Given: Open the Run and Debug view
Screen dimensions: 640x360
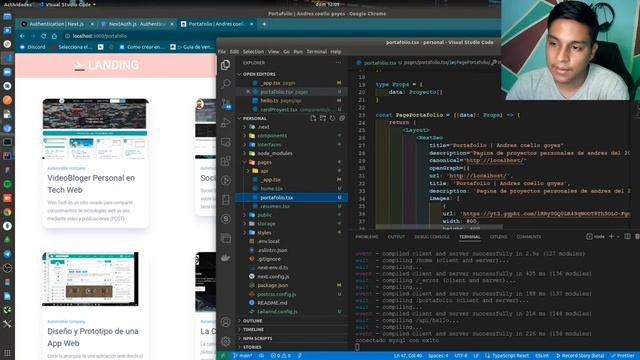Looking at the screenshot, I should click(225, 122).
